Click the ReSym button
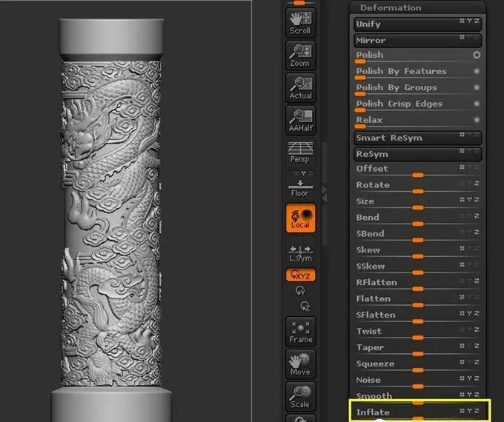This screenshot has height=422, width=504. tap(417, 154)
